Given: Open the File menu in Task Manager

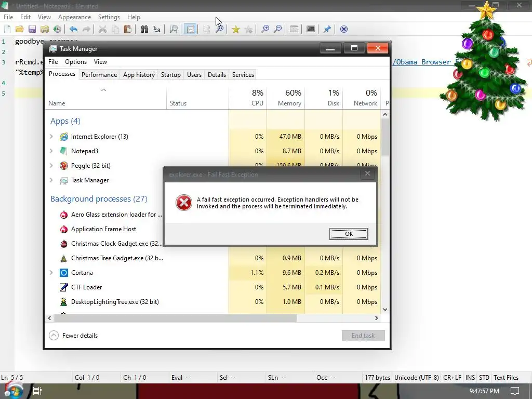Looking at the screenshot, I should [53, 62].
